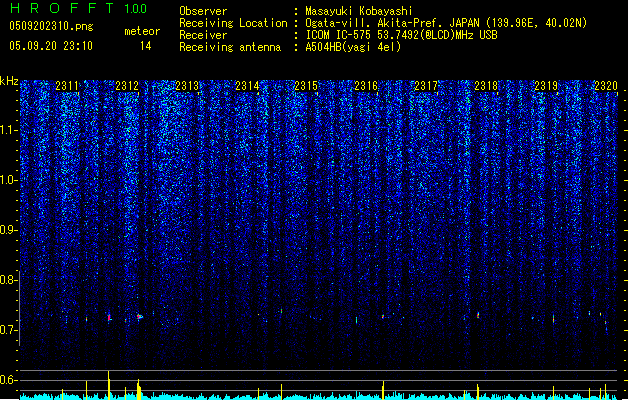Click the 2317 time marker
Image resolution: width=629 pixels, height=400 pixels.
[426, 86]
